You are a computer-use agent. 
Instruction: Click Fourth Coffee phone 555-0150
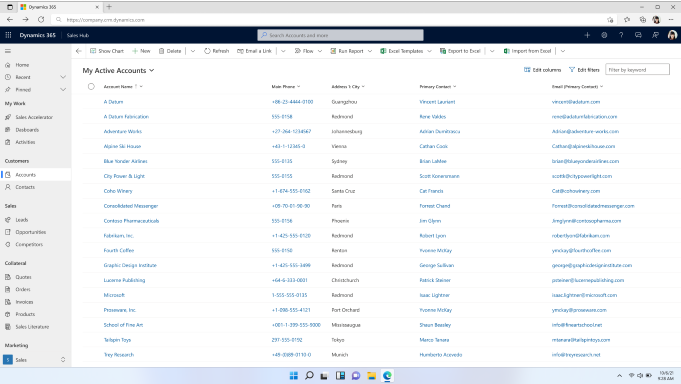(x=282, y=250)
